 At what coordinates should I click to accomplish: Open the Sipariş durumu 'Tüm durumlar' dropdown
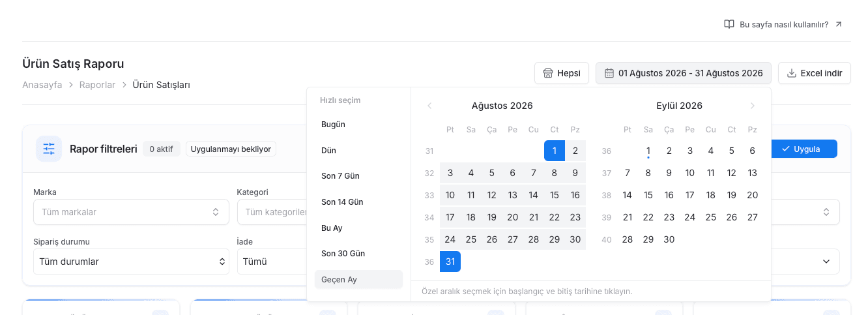(131, 262)
